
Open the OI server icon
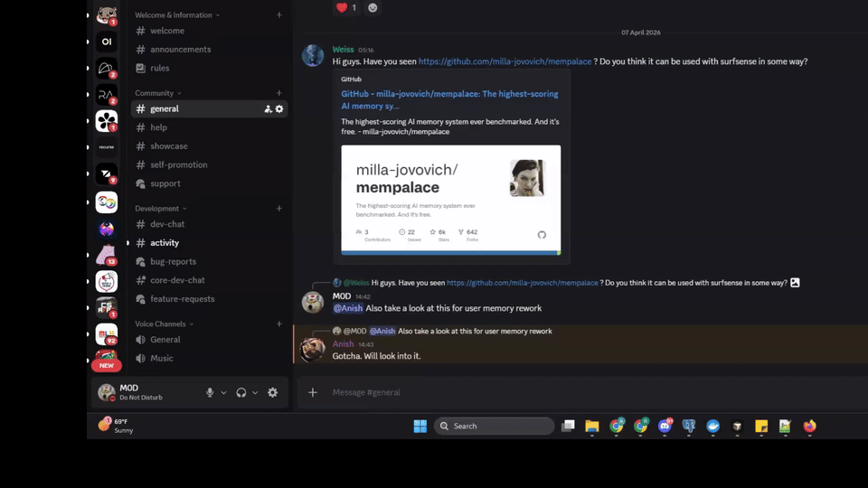click(107, 42)
